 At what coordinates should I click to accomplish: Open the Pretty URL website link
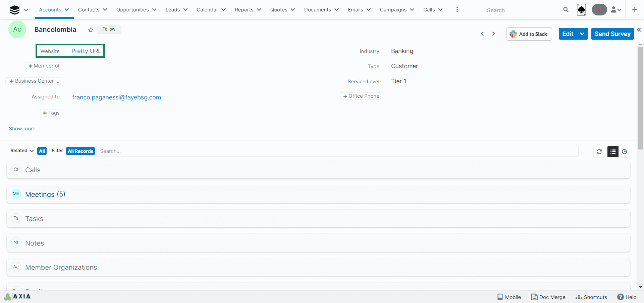[x=86, y=51]
